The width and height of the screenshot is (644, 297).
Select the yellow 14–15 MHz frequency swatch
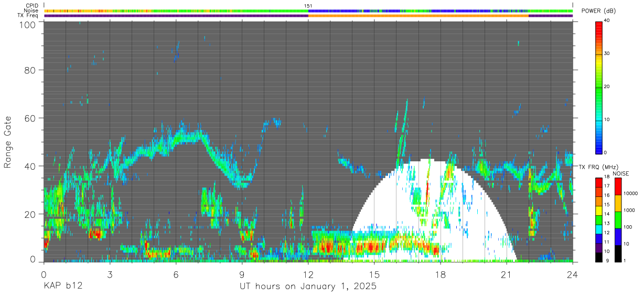(599, 210)
